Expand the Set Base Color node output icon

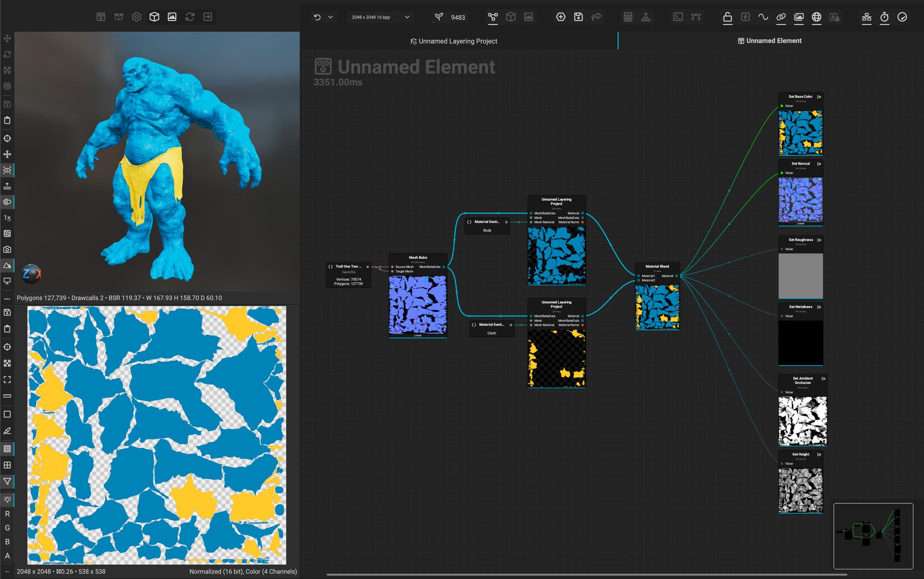[819, 97]
